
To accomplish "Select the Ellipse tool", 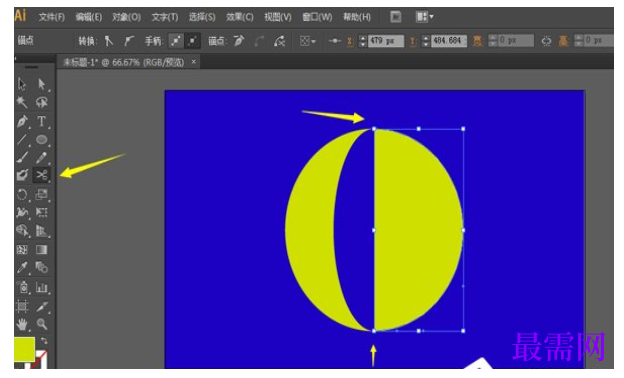I will coord(42,140).
